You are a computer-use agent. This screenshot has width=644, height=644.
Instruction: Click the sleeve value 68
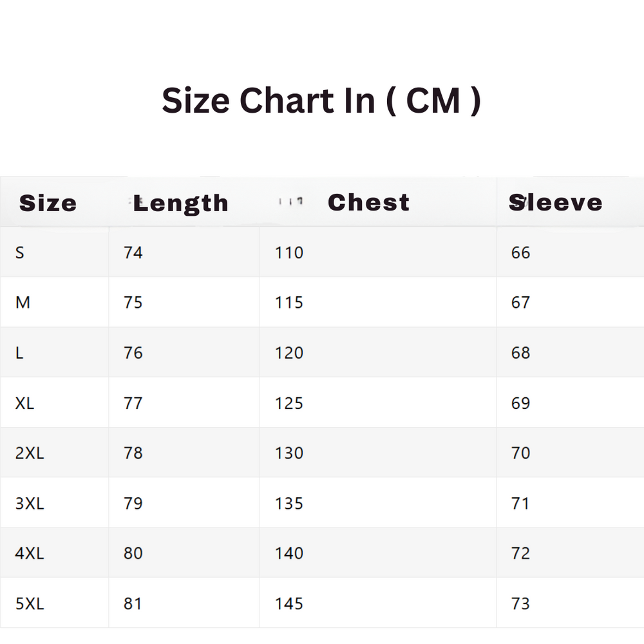(x=520, y=353)
